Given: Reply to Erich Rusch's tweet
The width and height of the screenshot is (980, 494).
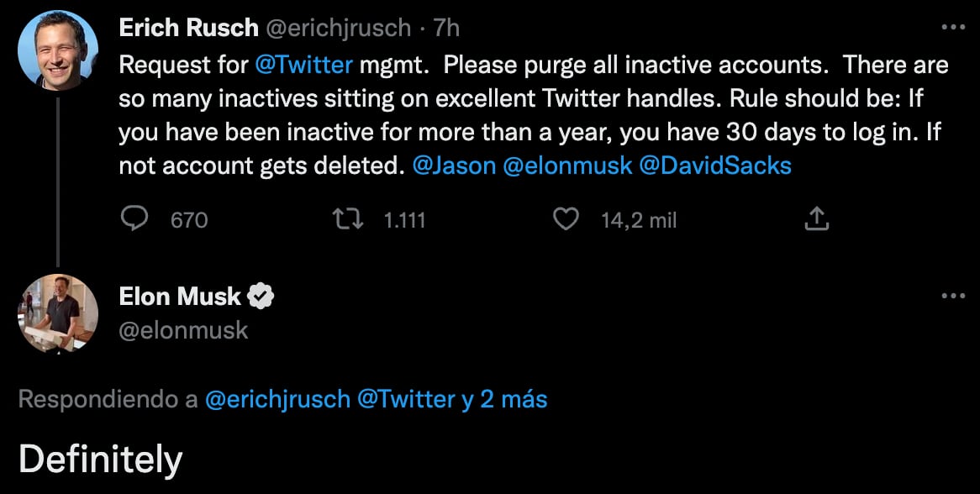Looking at the screenshot, I should pyautogui.click(x=136, y=219).
